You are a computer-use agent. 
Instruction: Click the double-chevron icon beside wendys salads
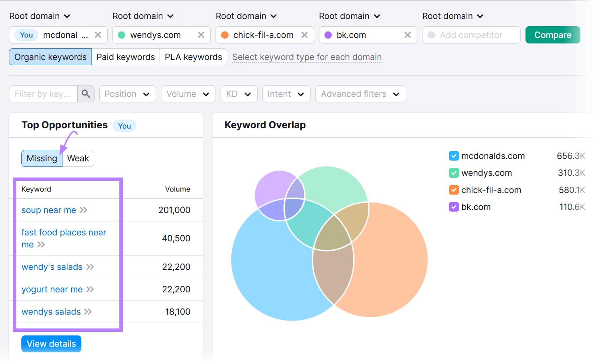[x=88, y=312]
